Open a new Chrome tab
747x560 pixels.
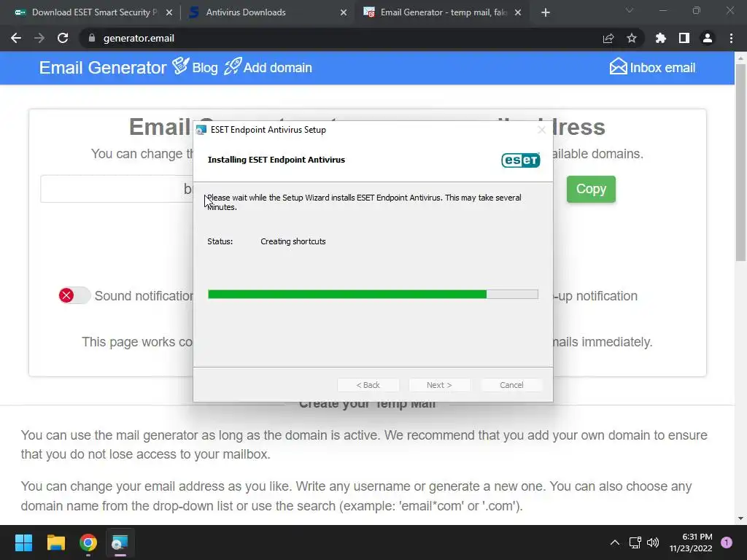[x=546, y=12]
